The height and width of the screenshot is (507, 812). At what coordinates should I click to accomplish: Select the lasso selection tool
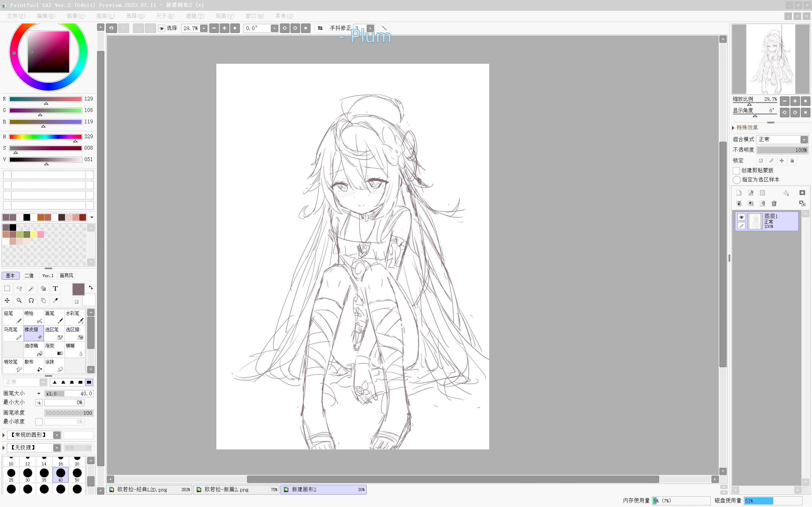click(19, 288)
